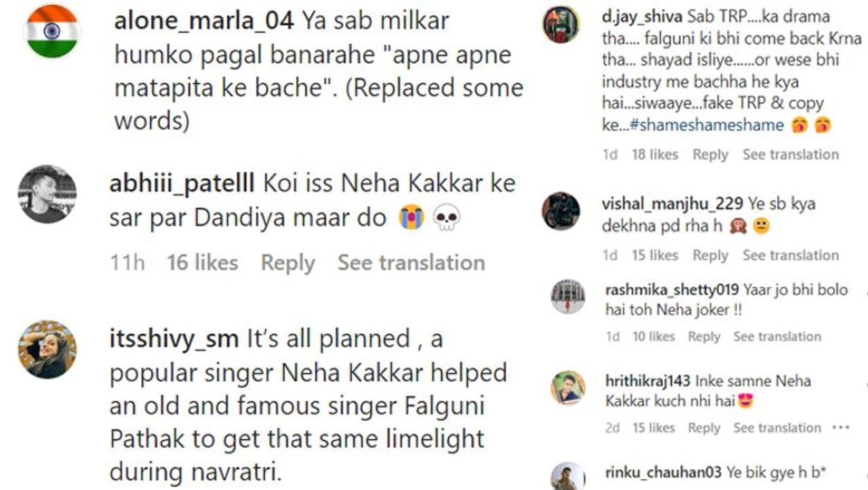Reply to d.jay_shiva's comment

(x=710, y=155)
